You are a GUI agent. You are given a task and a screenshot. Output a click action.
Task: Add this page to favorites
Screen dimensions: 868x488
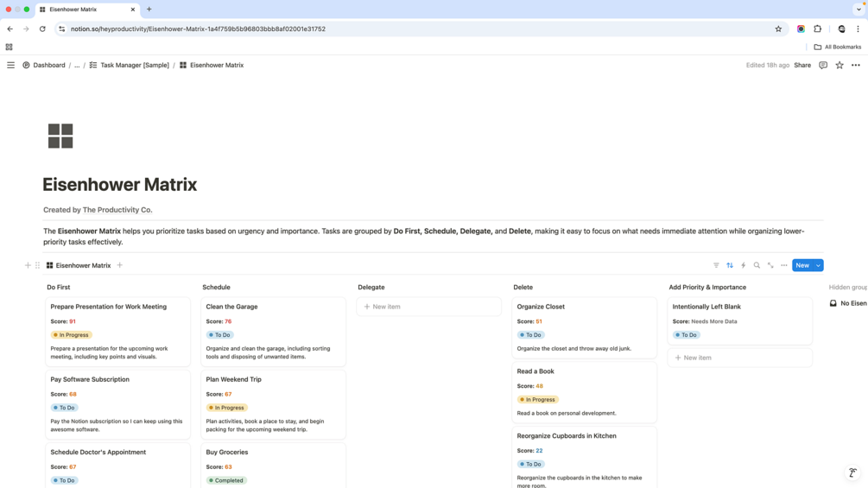point(839,65)
